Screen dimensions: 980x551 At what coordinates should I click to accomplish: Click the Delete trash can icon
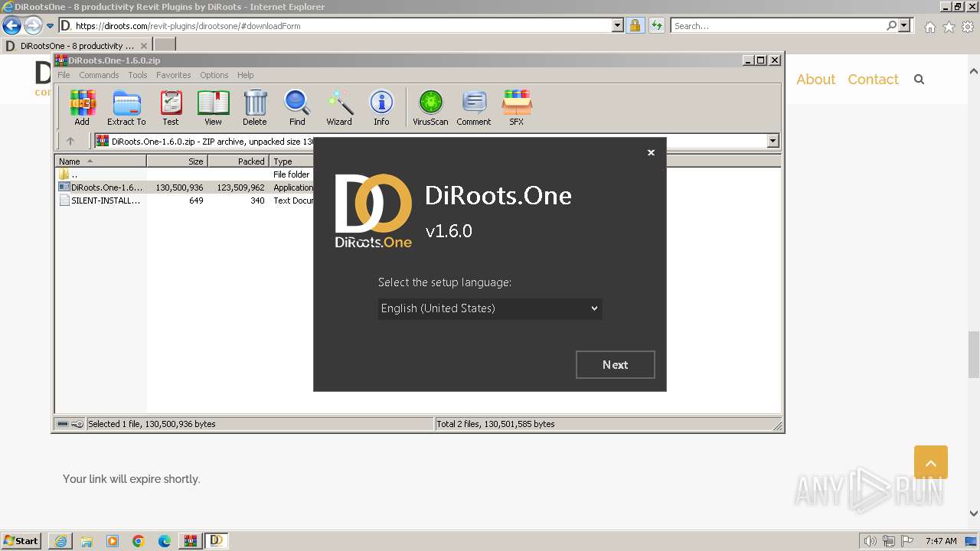click(x=255, y=107)
